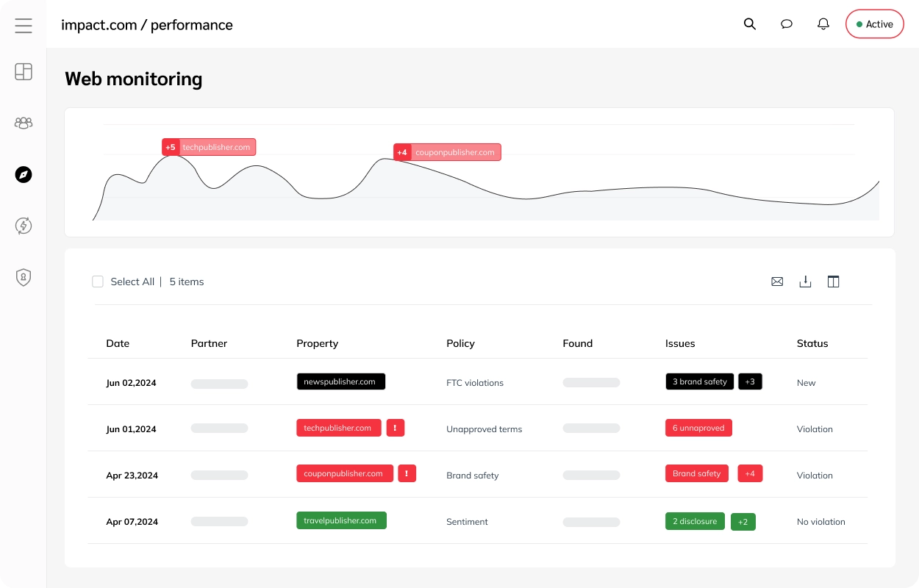Click the techpublisher.com chart marker
Image resolution: width=919 pixels, height=588 pixels.
point(209,147)
